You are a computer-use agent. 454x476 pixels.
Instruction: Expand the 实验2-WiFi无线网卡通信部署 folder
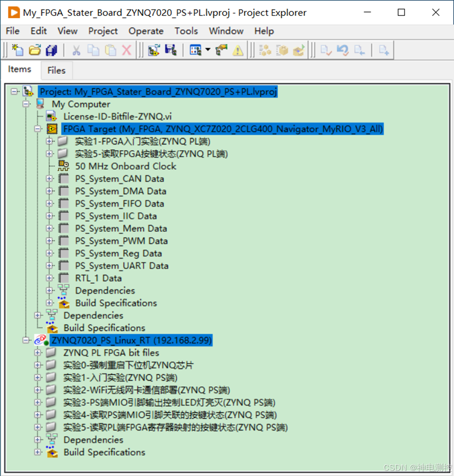click(x=38, y=390)
